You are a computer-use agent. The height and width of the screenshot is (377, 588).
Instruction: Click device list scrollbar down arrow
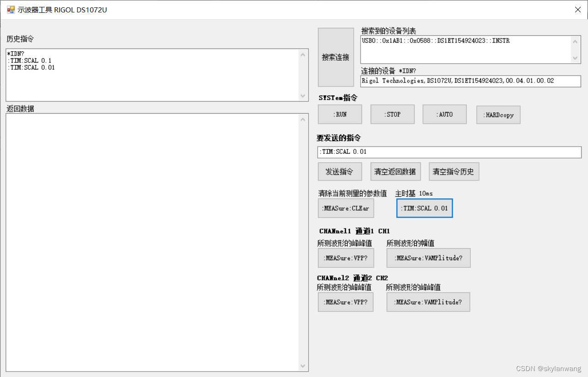pyautogui.click(x=575, y=58)
